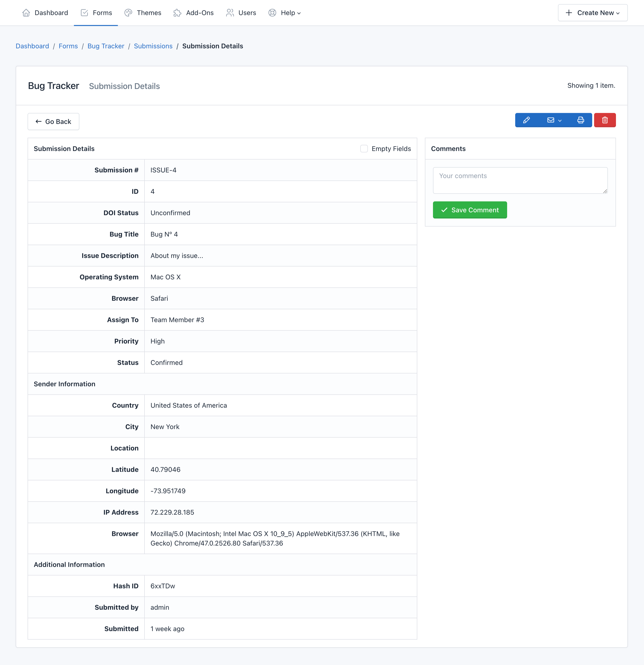Open Add-Ons via the puzzle icon

(x=177, y=13)
